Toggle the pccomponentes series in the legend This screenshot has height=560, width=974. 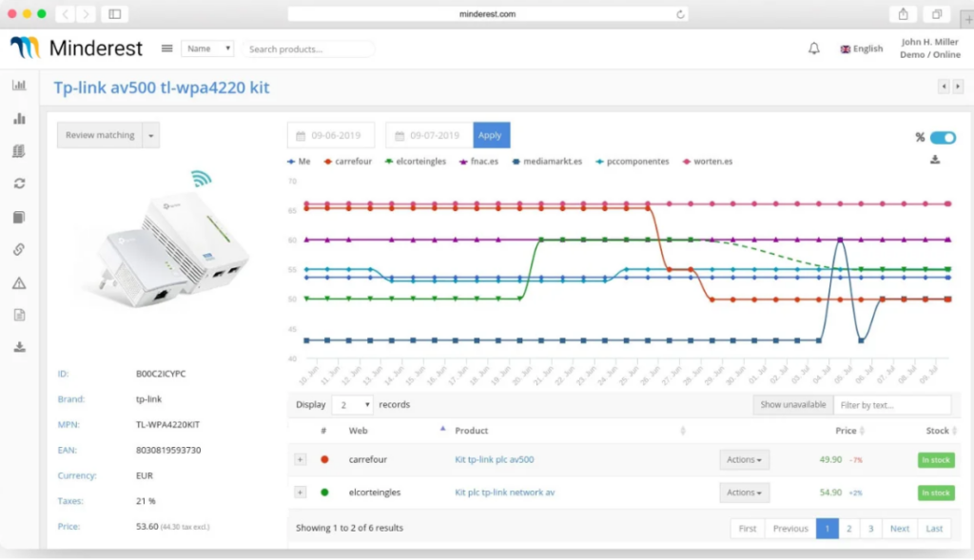pos(633,162)
